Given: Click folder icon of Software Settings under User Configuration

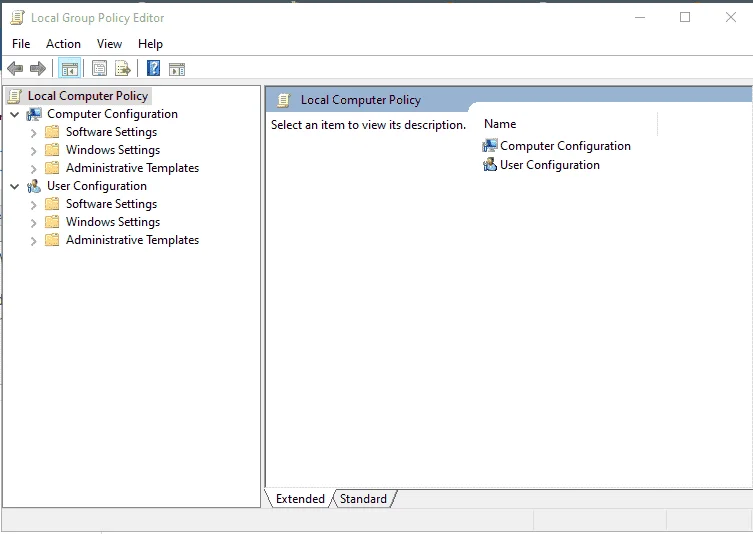Looking at the screenshot, I should [52, 204].
